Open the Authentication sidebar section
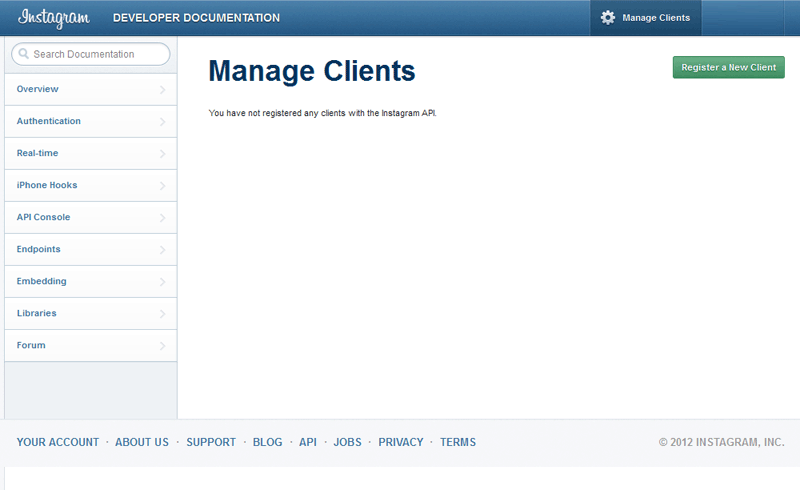Viewport: 800px width, 490px height. click(49, 121)
